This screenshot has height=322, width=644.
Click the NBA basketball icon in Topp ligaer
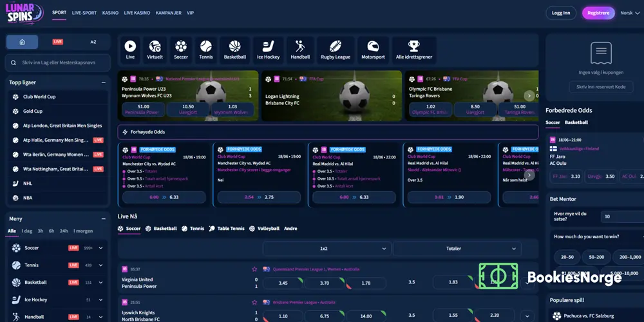point(15,198)
